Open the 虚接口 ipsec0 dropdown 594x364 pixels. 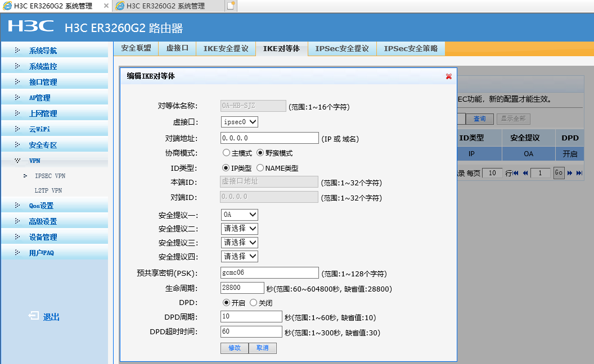pos(240,122)
